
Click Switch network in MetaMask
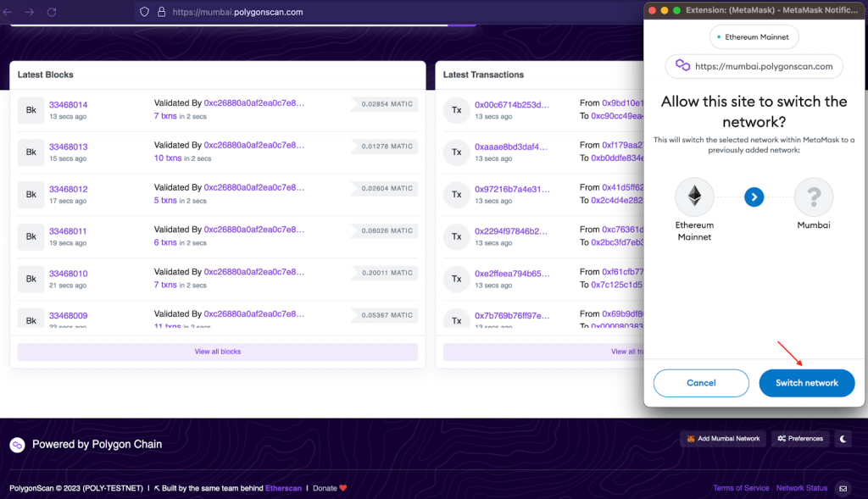pyautogui.click(x=807, y=383)
